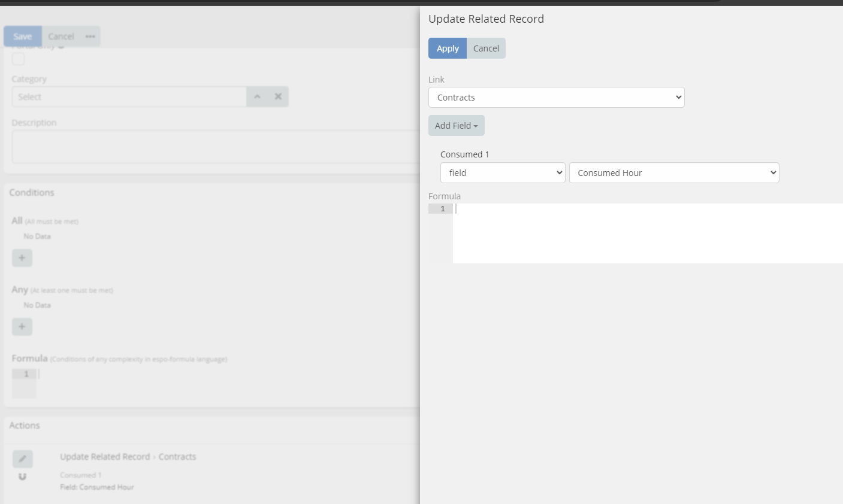Expand the Add Field dropdown

tap(456, 126)
